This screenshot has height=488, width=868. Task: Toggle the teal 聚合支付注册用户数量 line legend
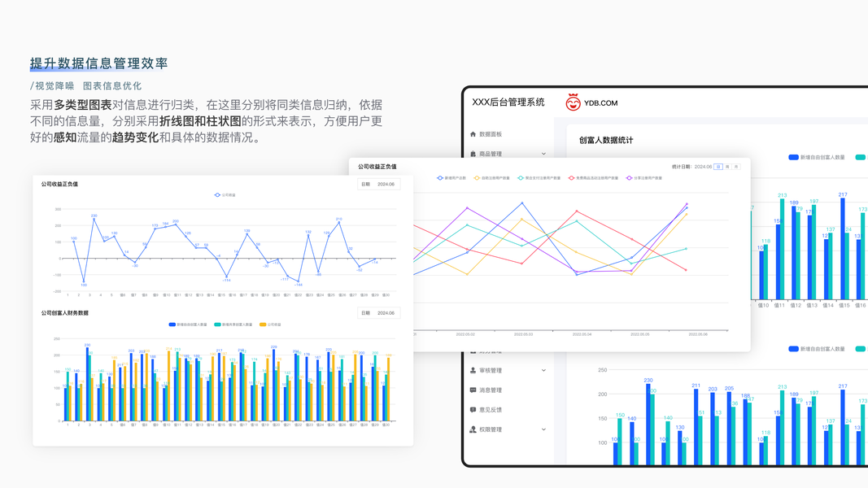[x=539, y=178]
